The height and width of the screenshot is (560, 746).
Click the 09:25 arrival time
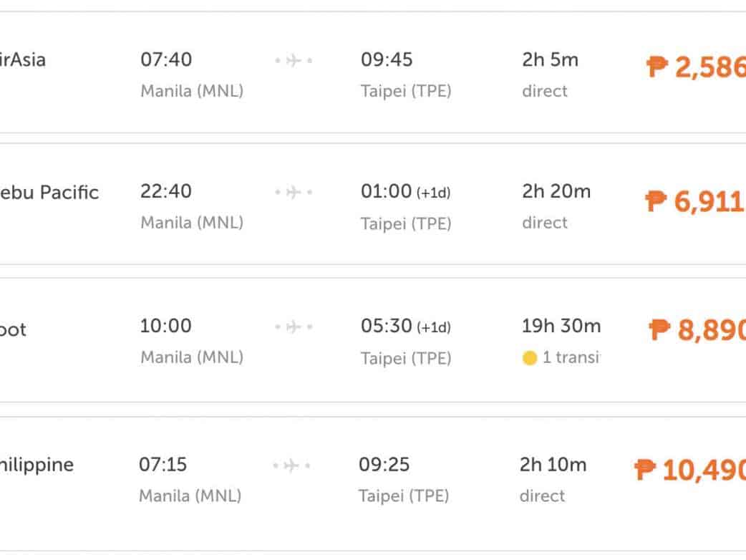[384, 465]
